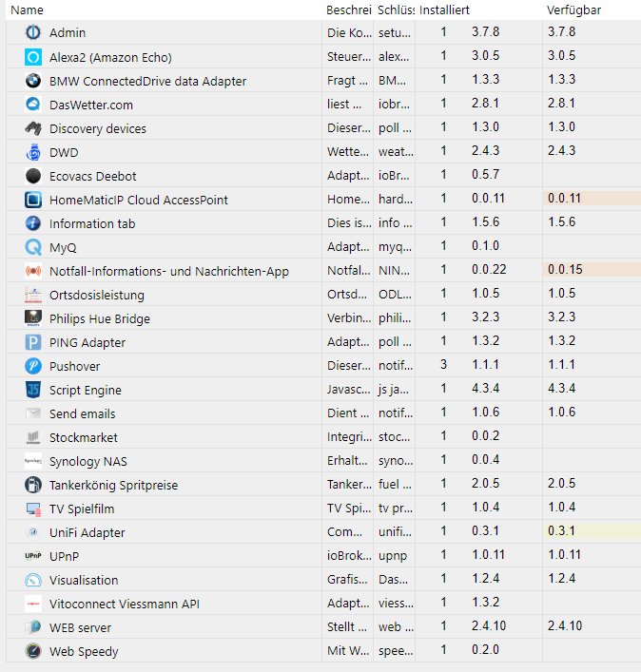Click the Send emails envelope icon
The height and width of the screenshot is (672, 641).
[x=33, y=413]
